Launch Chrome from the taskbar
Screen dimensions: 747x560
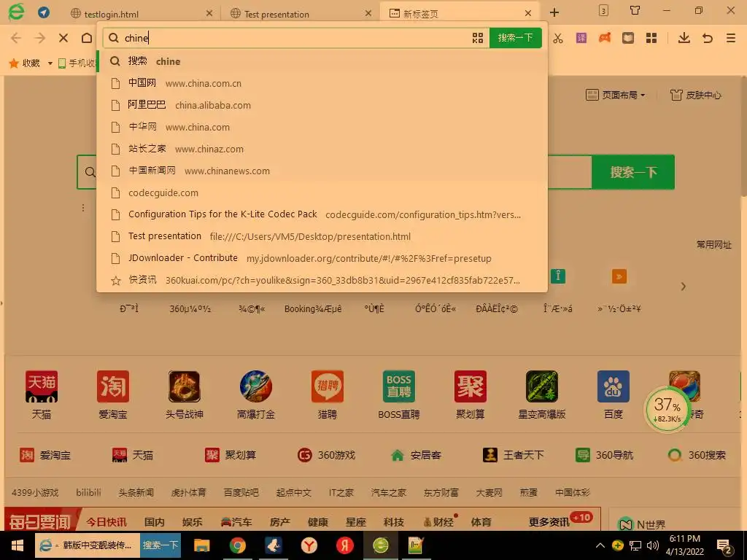click(237, 545)
